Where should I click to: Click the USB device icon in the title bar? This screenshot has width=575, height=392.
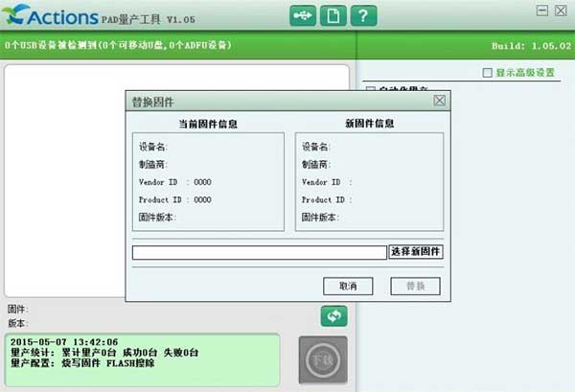click(x=304, y=15)
